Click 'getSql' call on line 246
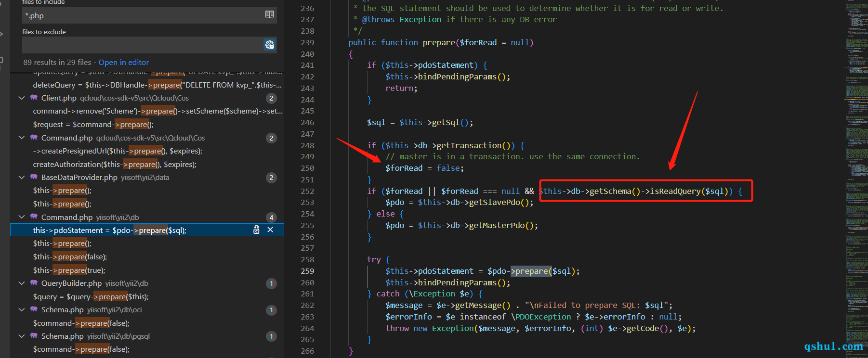 click(446, 122)
